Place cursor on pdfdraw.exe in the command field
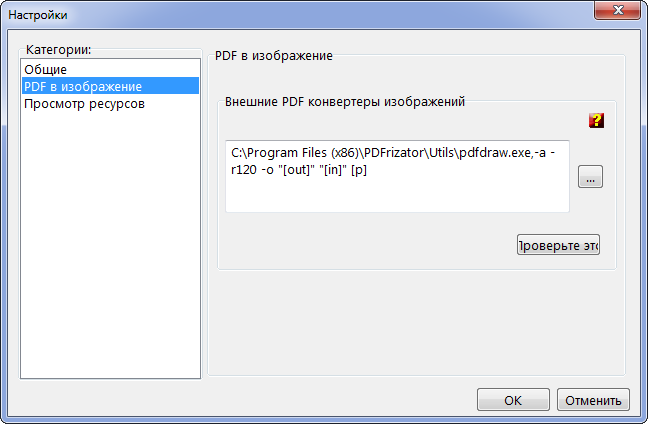This screenshot has height=424, width=648. [x=500, y=153]
